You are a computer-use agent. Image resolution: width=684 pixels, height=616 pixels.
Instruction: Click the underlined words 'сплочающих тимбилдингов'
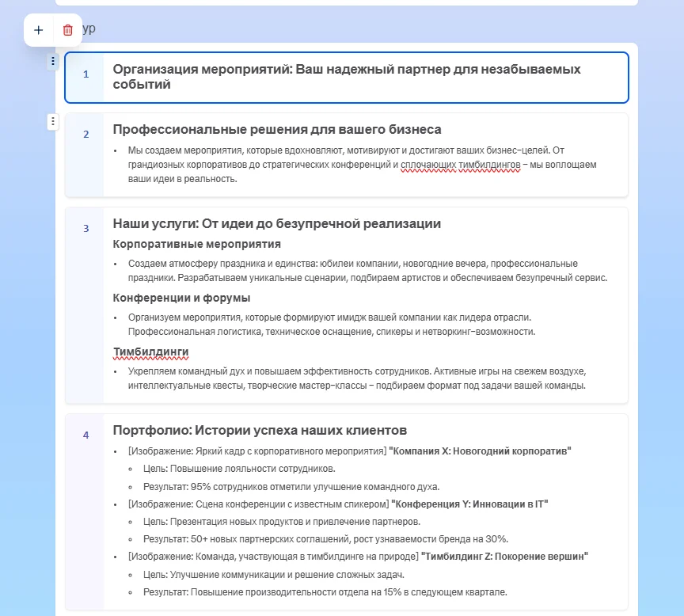(460, 165)
